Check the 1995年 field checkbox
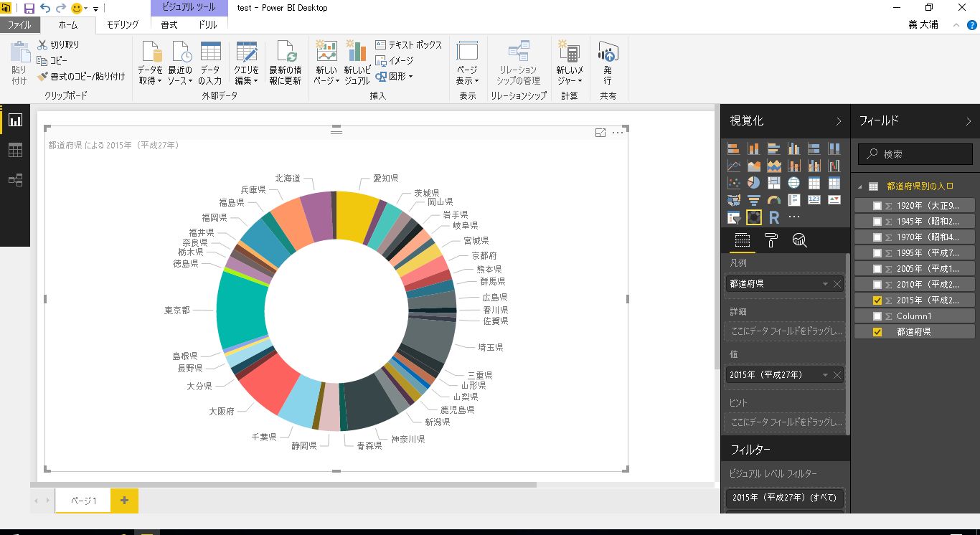 click(x=877, y=253)
